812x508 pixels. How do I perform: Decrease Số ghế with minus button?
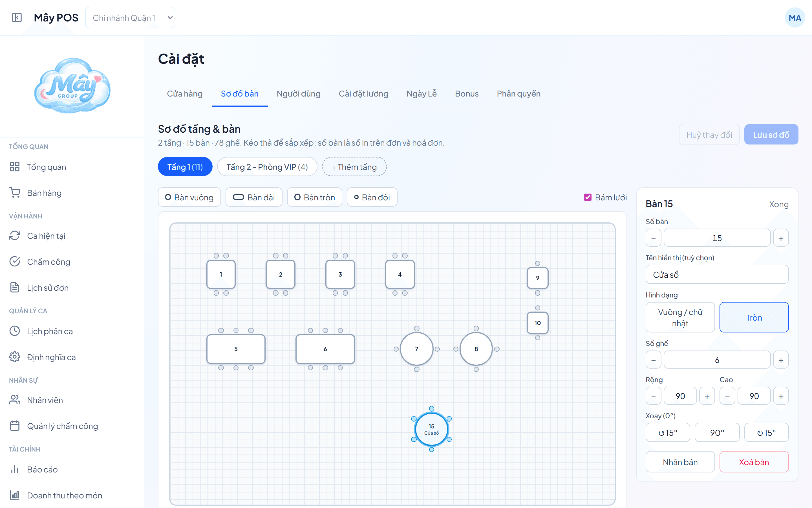653,360
